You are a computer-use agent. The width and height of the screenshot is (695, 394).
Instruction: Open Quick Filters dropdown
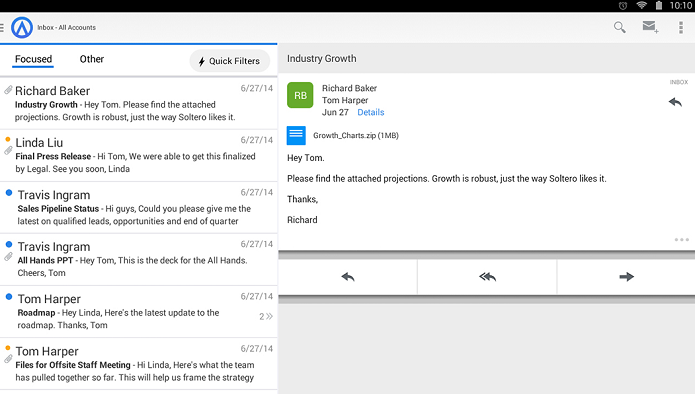coord(230,61)
